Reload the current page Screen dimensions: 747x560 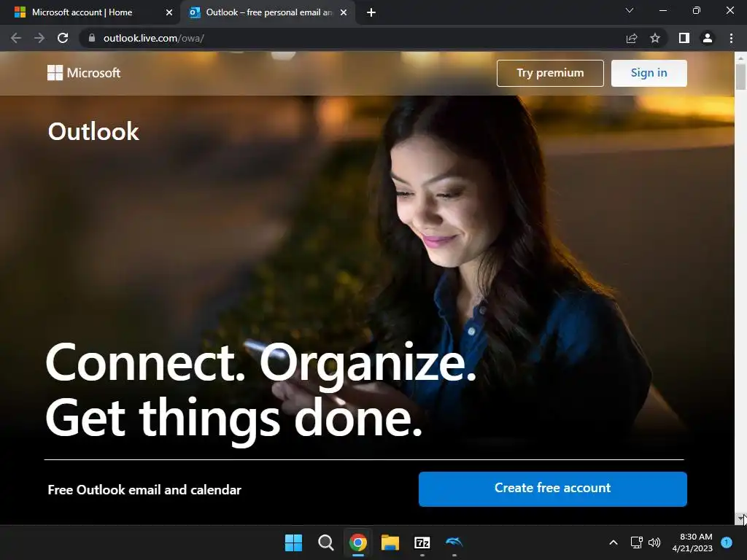[x=63, y=38]
